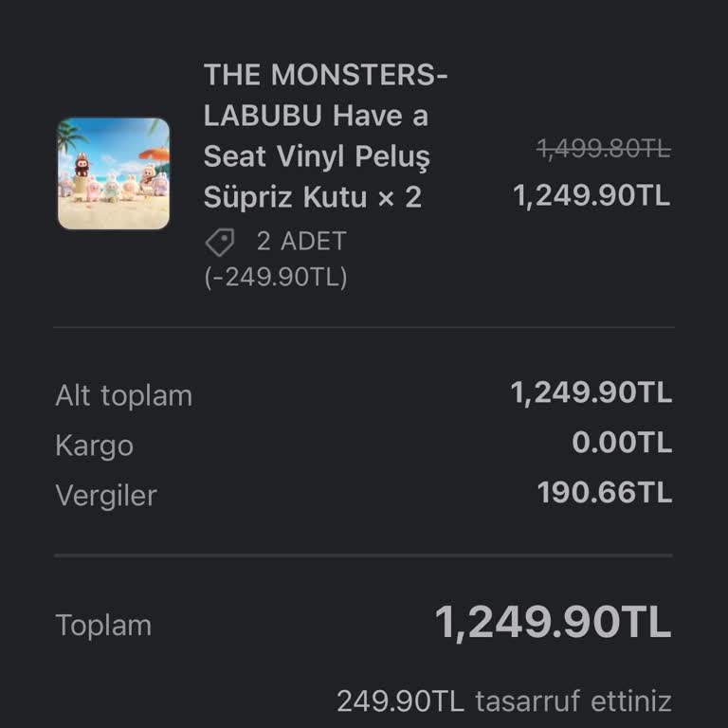Click the item's discounted 1,249.90TL price
The height and width of the screenshot is (728, 728).
[591, 195]
